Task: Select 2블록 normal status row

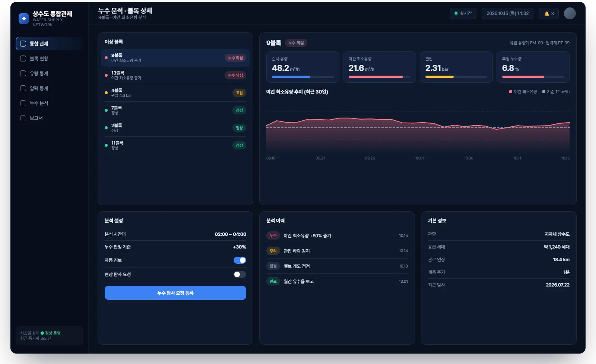Action: tap(175, 128)
